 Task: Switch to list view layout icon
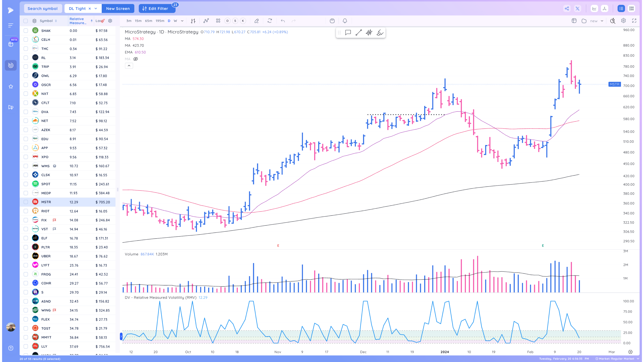621,8
